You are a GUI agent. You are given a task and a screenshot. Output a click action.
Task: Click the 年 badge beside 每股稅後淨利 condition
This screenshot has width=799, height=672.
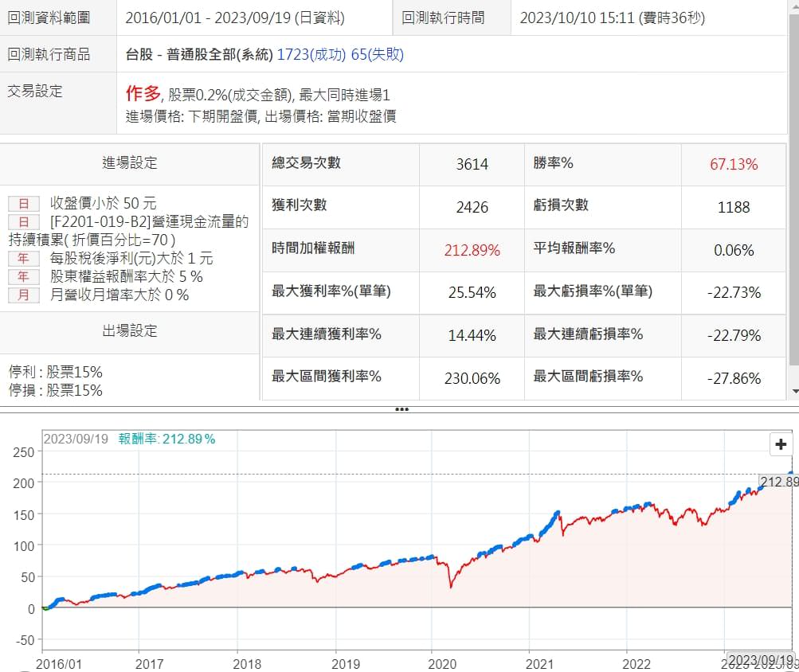point(23,259)
